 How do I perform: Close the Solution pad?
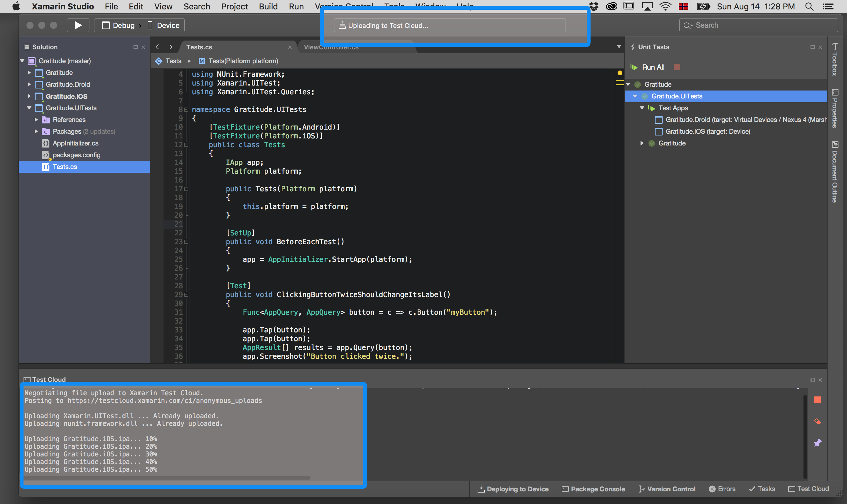tap(143, 47)
